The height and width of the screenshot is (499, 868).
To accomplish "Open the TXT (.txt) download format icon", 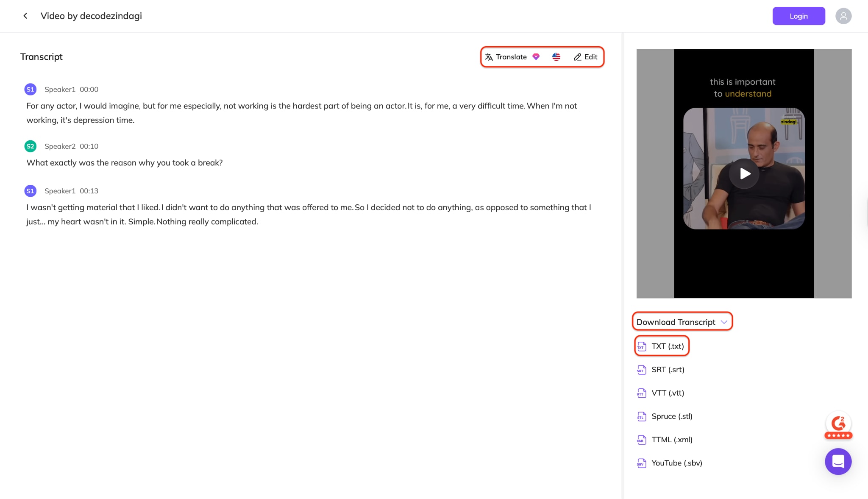I will click(x=642, y=346).
